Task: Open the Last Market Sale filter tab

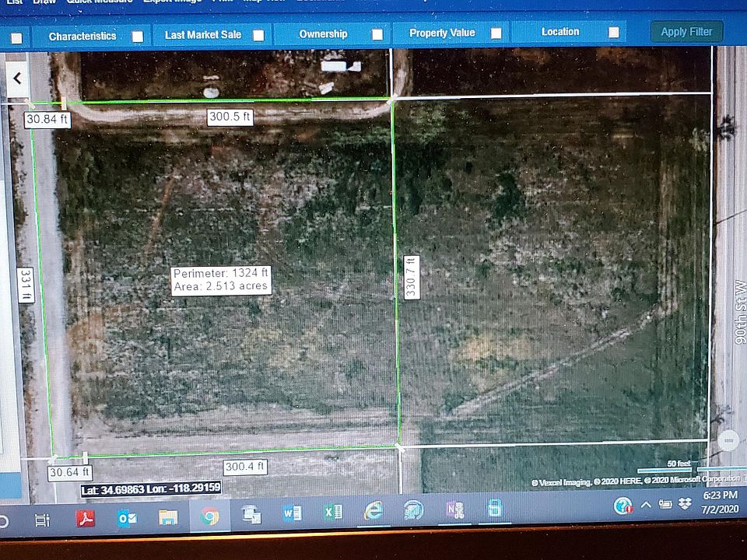Action: click(203, 35)
